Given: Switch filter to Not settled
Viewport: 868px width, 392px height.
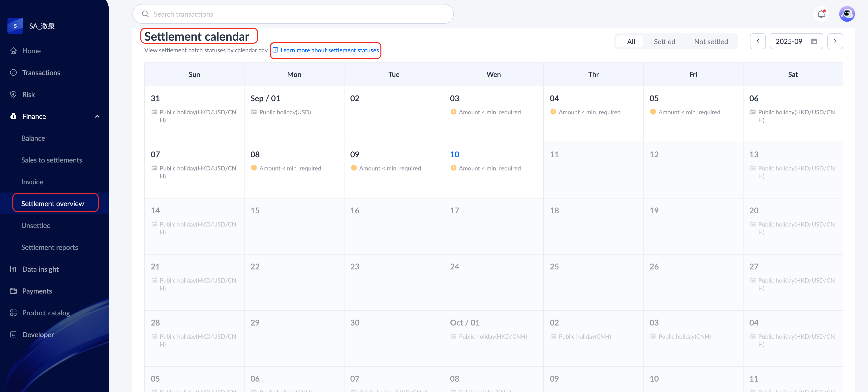Looking at the screenshot, I should (711, 41).
